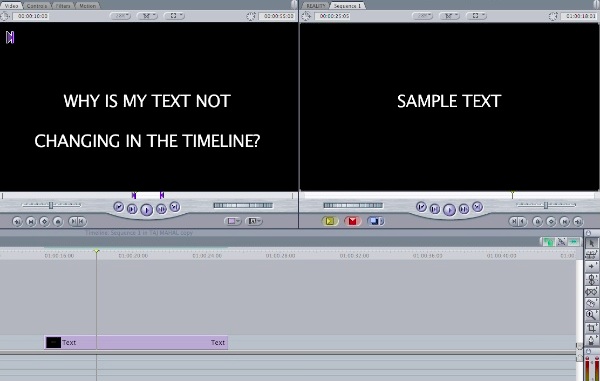600x381 pixels.
Task: Click the red Overwrite edit button
Action: click(x=352, y=221)
